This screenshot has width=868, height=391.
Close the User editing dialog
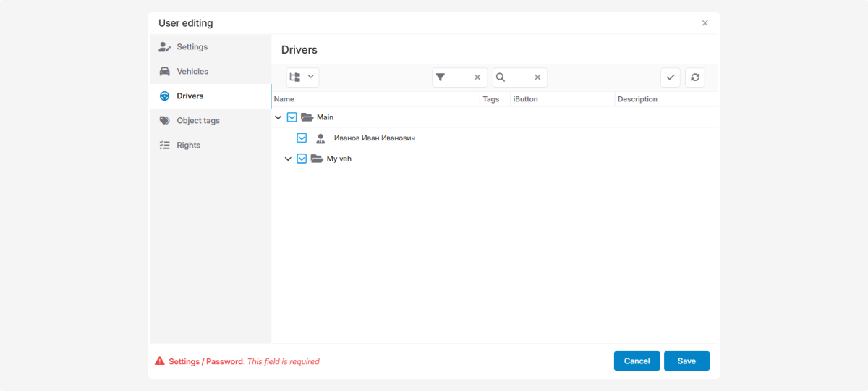click(705, 23)
